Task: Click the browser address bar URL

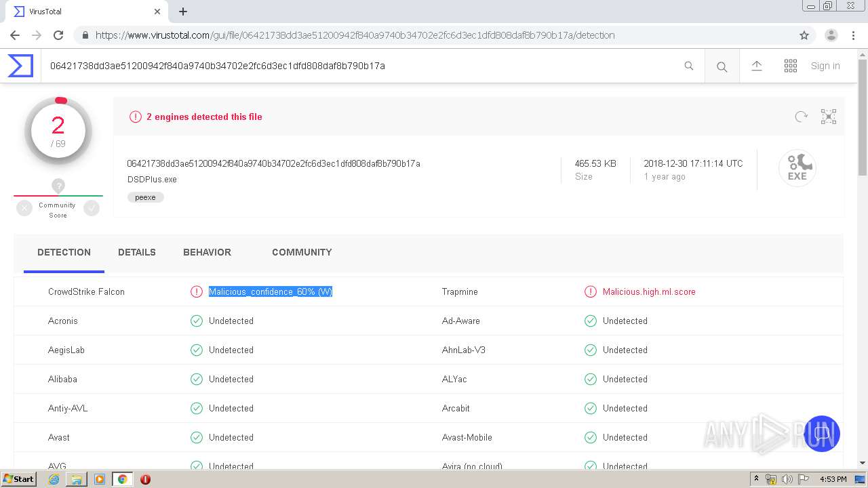Action: coord(355,35)
